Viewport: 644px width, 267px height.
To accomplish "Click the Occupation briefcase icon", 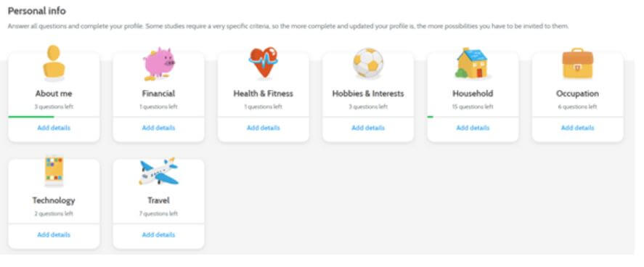I will coord(577,64).
